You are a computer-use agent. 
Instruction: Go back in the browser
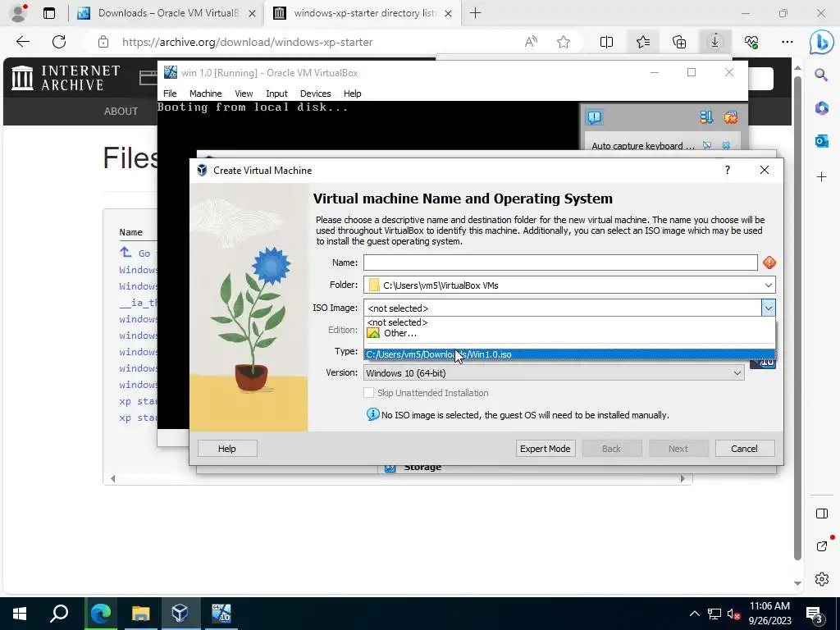pyautogui.click(x=22, y=42)
